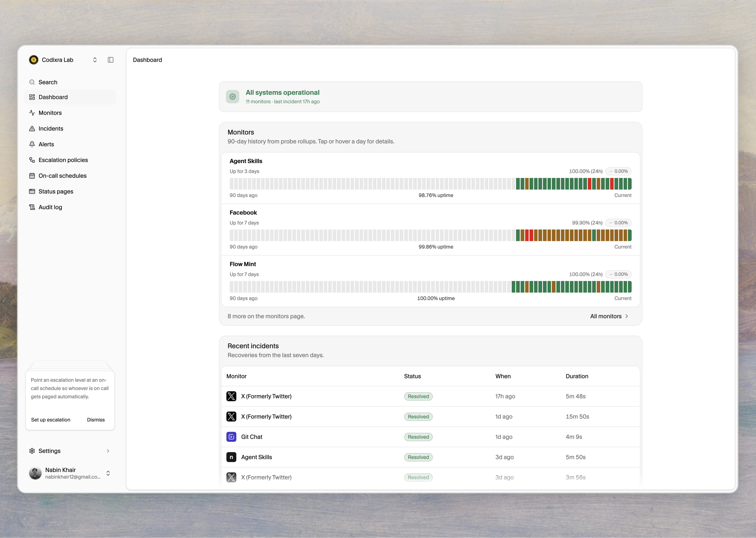The height and width of the screenshot is (538, 756).
Task: Click Resolved badge in Git Chat row
Action: point(418,437)
